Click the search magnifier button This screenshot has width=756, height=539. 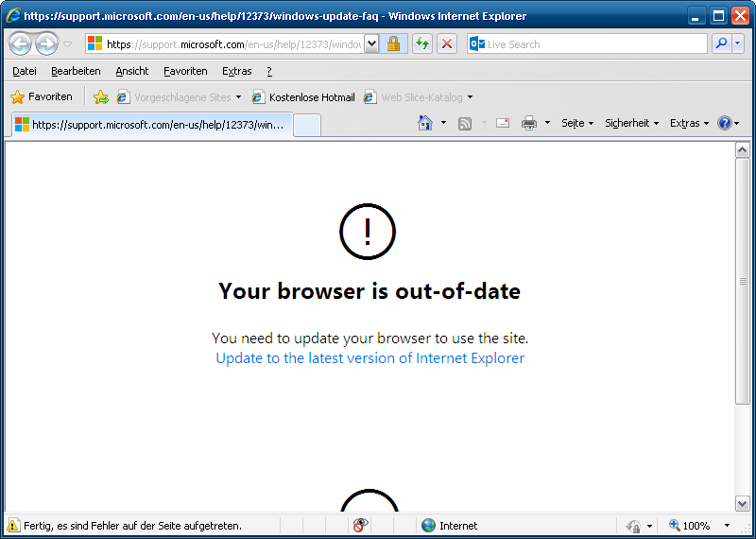coord(722,44)
